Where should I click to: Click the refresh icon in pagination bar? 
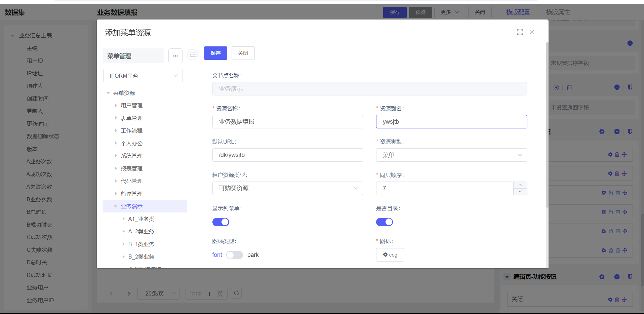coord(236,293)
